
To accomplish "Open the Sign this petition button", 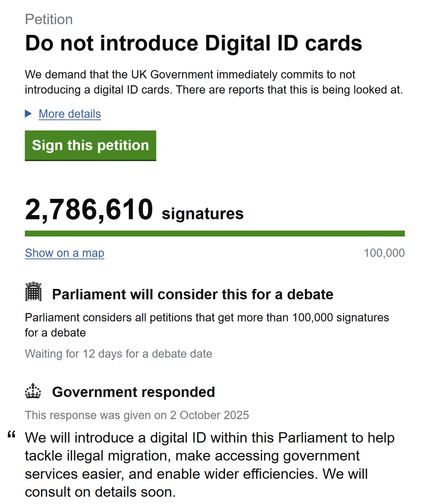I will point(90,145).
